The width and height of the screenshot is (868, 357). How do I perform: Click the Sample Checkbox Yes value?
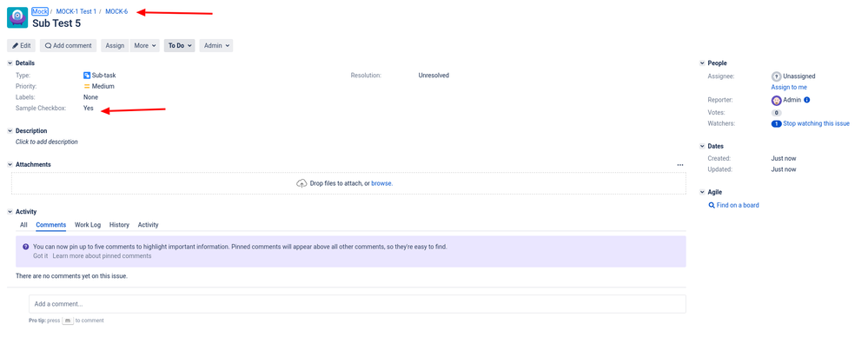(x=89, y=109)
